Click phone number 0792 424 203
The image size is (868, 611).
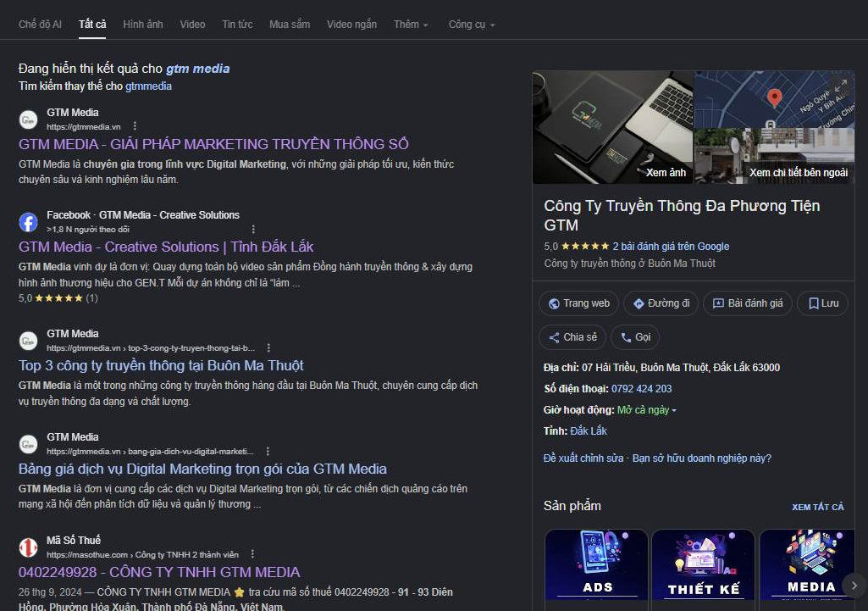(642, 389)
